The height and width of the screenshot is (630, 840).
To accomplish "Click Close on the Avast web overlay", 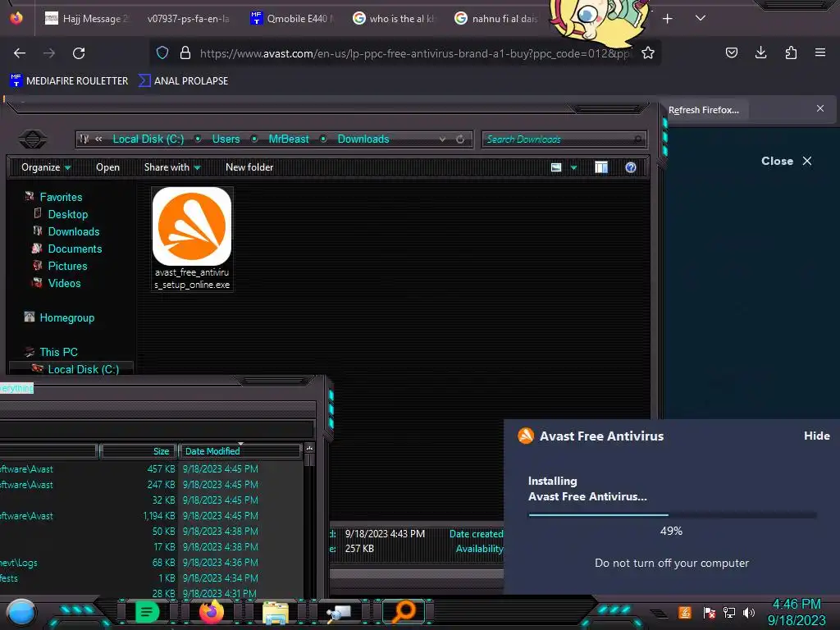I will click(x=787, y=161).
